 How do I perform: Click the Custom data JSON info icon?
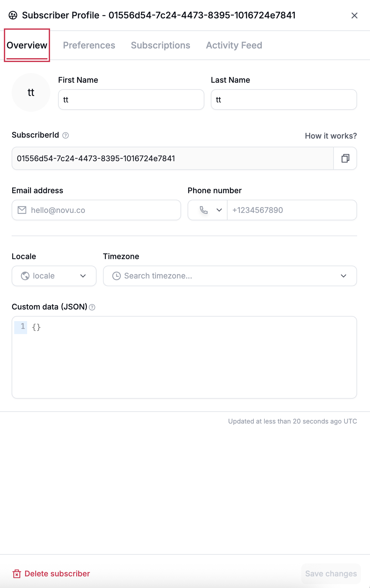[92, 307]
